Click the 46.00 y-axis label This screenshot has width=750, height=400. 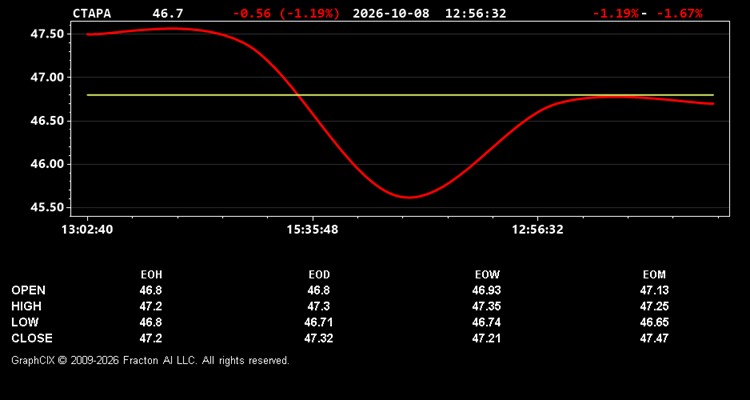click(x=47, y=164)
